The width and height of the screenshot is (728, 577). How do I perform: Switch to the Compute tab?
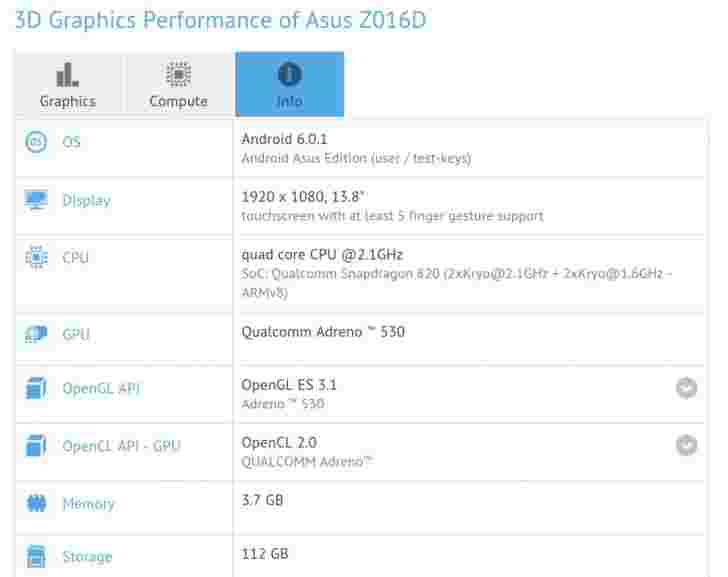(x=178, y=83)
